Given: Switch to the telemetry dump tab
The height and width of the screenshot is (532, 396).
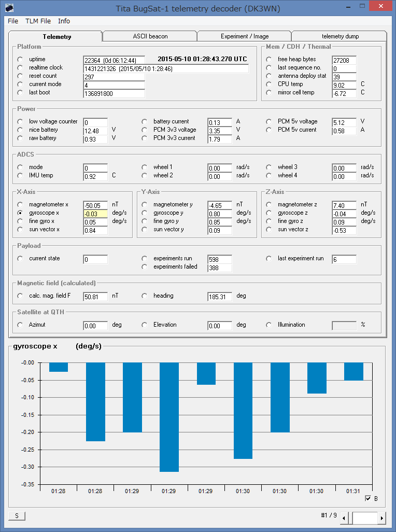Looking at the screenshot, I should 340,36.
